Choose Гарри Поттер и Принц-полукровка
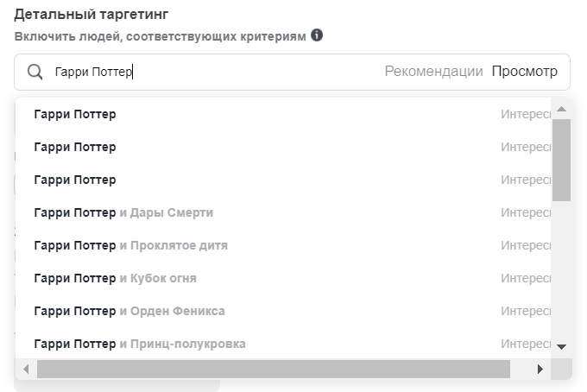 coord(282,344)
